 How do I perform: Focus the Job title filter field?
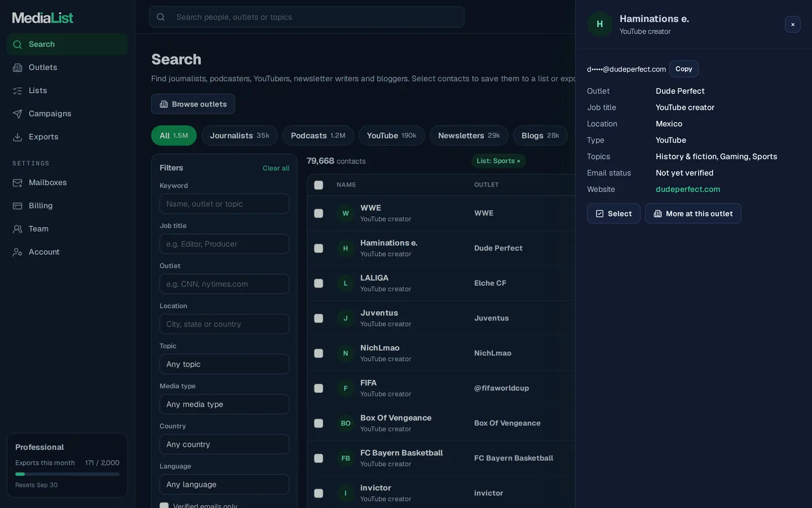tap(224, 244)
